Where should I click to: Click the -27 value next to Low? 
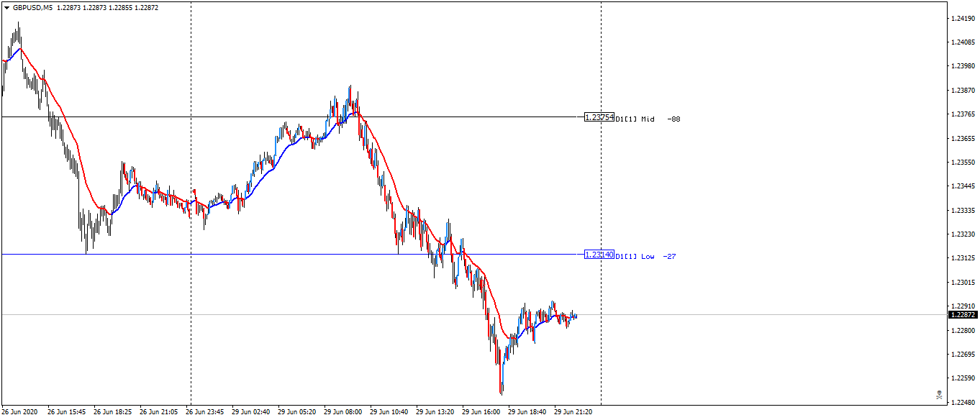coord(669,256)
